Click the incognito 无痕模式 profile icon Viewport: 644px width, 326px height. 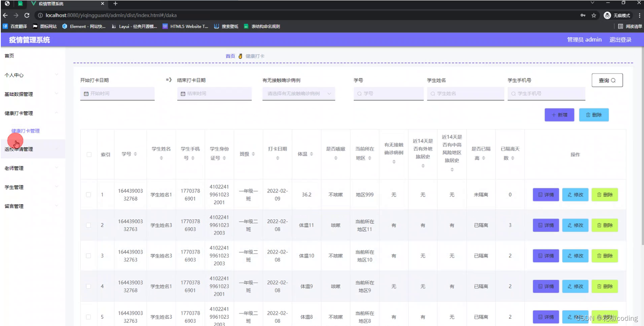[x=617, y=15]
